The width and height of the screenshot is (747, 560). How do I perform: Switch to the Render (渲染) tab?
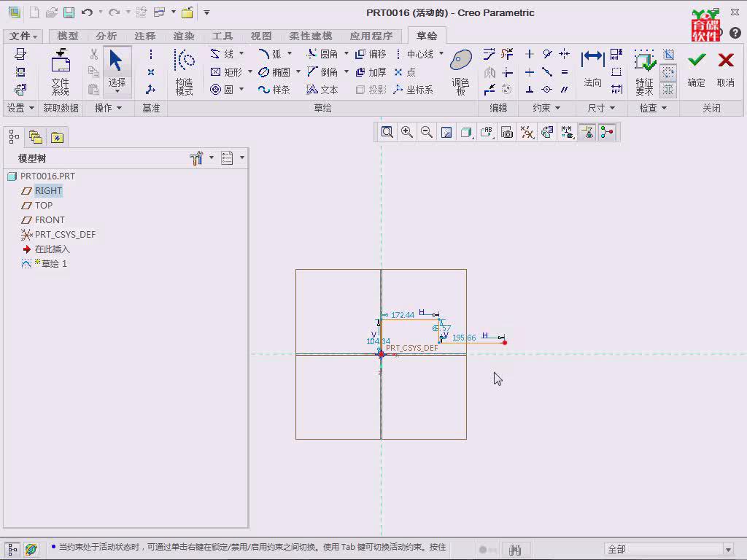(184, 36)
